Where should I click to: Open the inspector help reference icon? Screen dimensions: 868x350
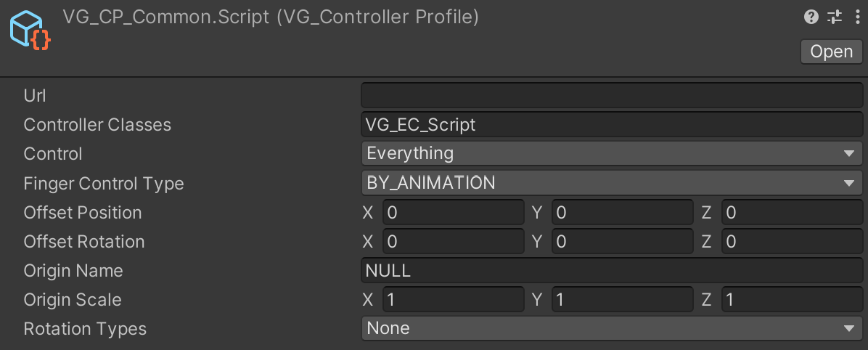811,17
